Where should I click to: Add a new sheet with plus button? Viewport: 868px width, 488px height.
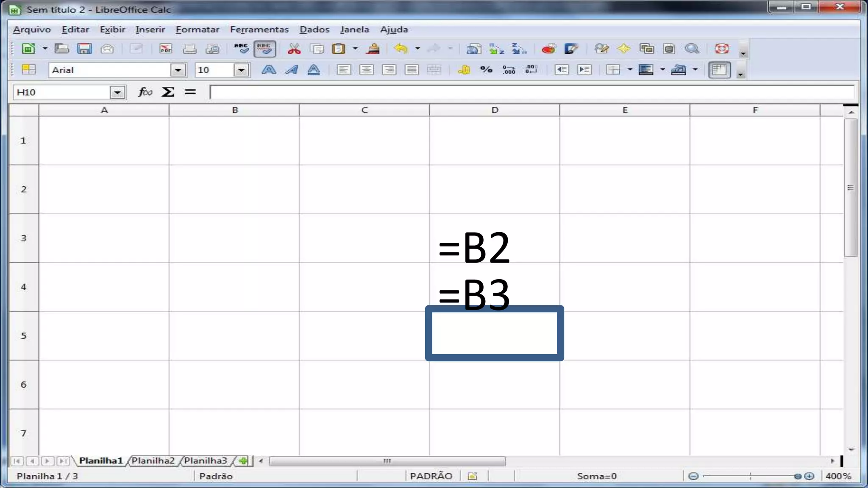(243, 461)
